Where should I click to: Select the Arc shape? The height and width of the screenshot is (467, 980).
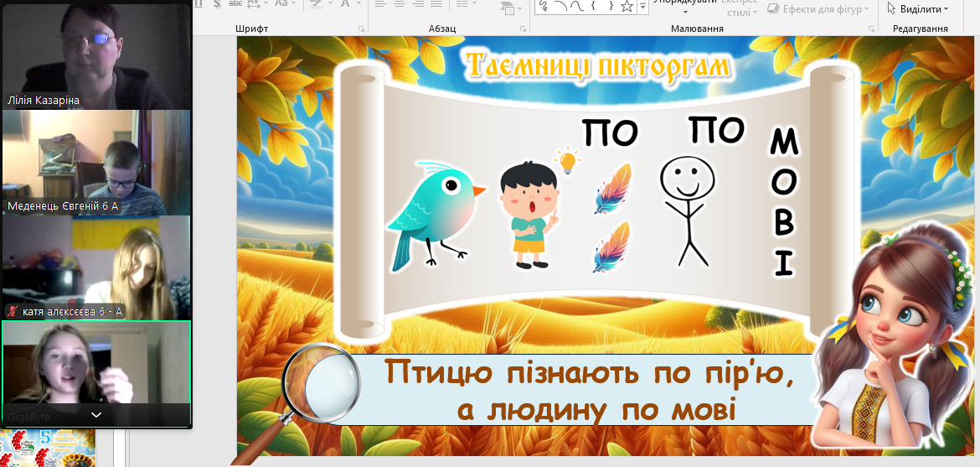[560, 6]
